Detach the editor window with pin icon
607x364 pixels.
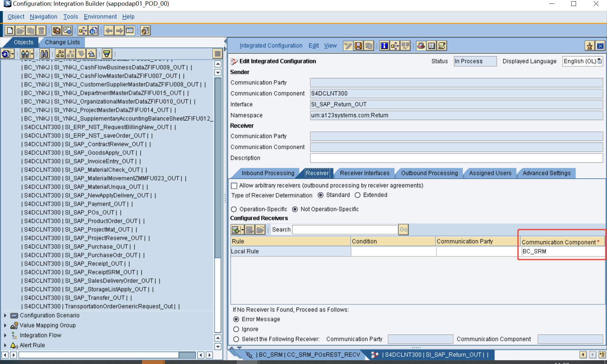coord(590,46)
